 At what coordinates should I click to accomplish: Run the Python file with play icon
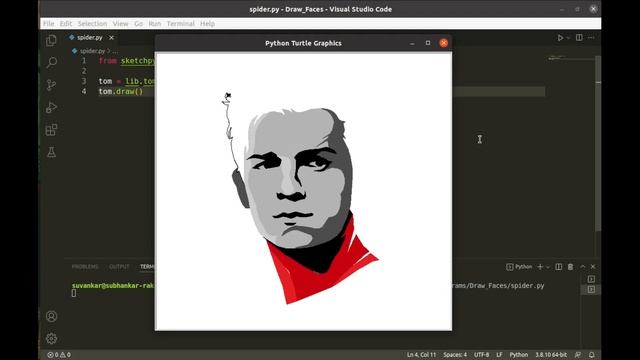click(560, 38)
